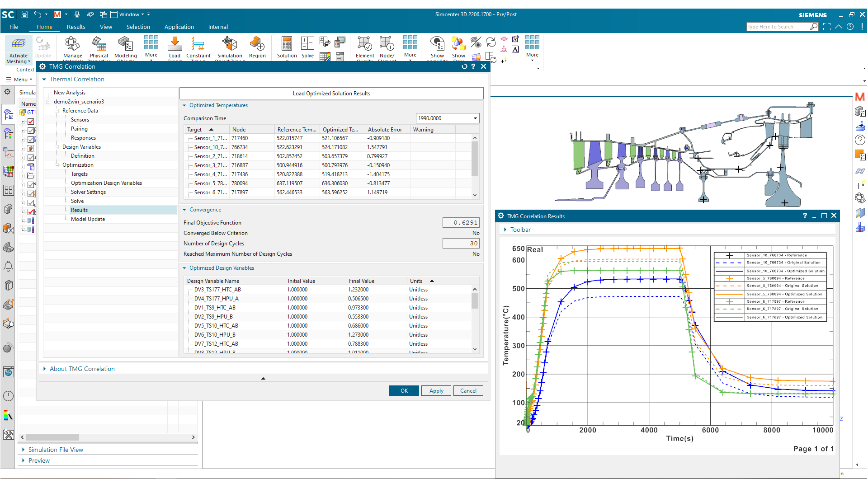Enable the checkbox next to the last navigator item
Screen dimensions: 868x488
[30, 211]
